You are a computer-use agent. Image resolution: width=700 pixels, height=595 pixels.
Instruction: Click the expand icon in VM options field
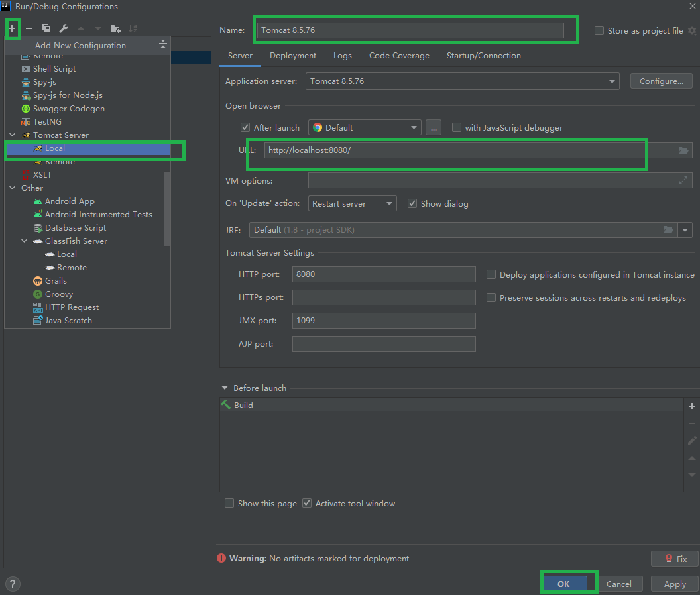(683, 180)
